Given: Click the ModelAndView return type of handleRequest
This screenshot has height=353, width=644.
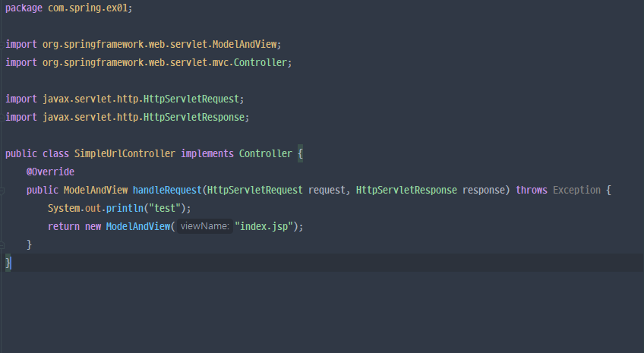Looking at the screenshot, I should [x=96, y=190].
